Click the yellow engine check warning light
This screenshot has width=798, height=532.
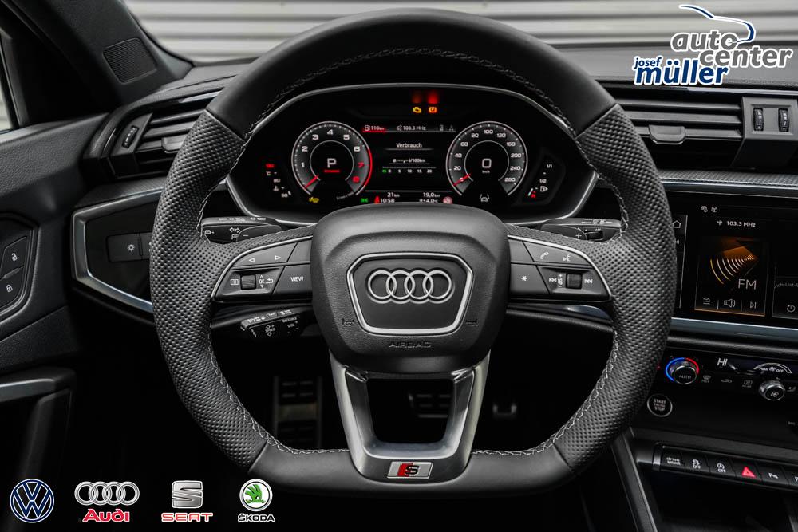[417, 110]
